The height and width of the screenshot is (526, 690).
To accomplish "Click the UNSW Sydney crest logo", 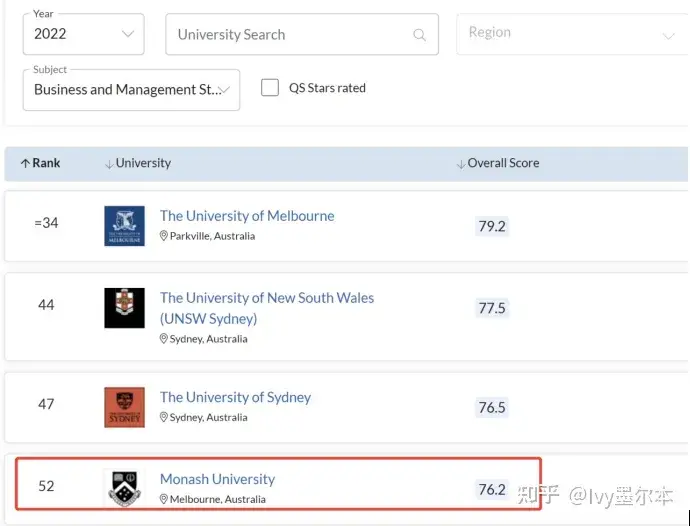I will pos(125,308).
